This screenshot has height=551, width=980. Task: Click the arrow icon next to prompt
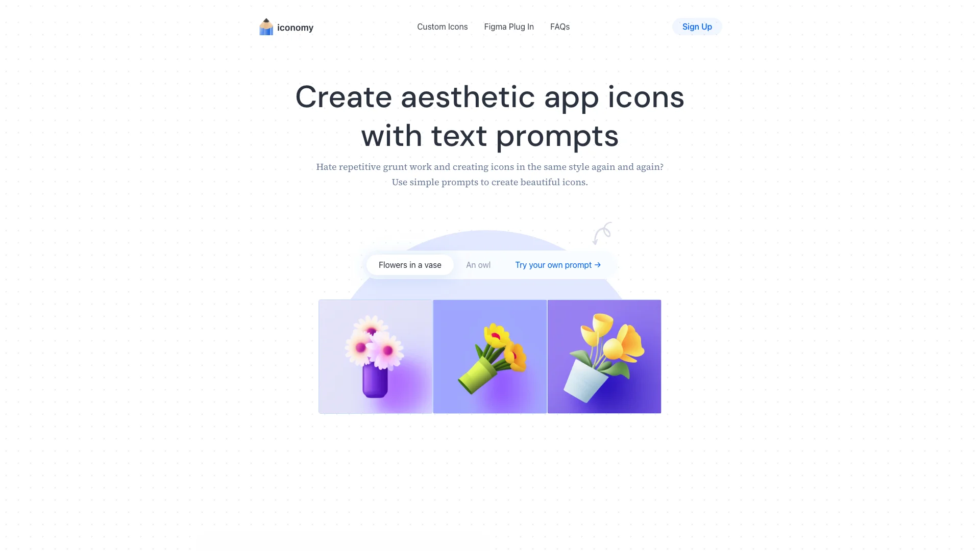point(598,265)
